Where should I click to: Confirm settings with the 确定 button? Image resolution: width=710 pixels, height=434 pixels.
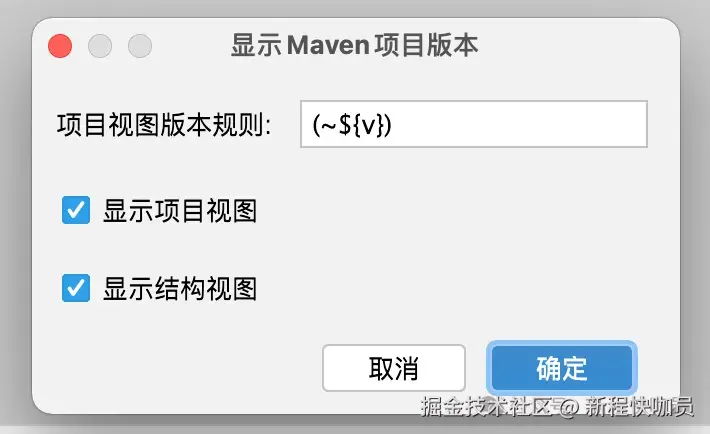[x=562, y=368]
